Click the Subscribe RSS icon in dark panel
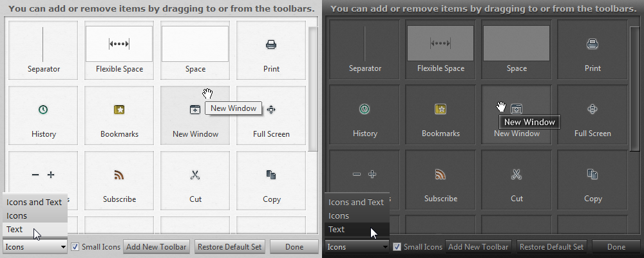Viewport: 644px width, 258px height. pos(440,174)
